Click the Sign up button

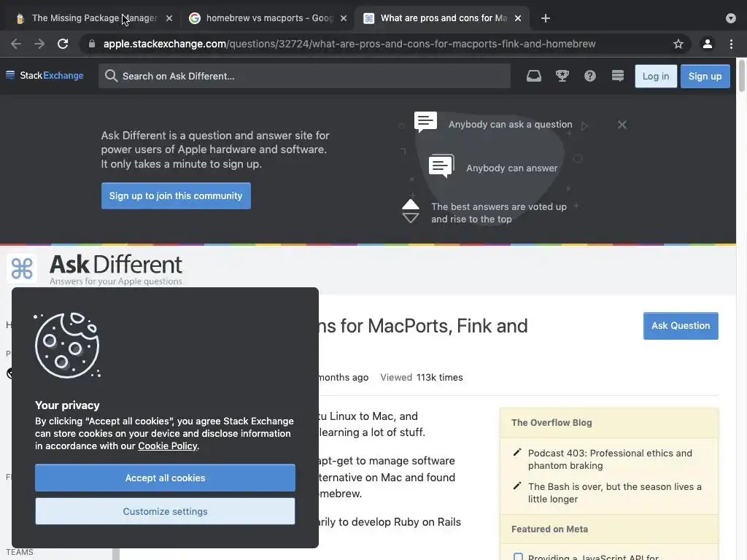pos(705,76)
